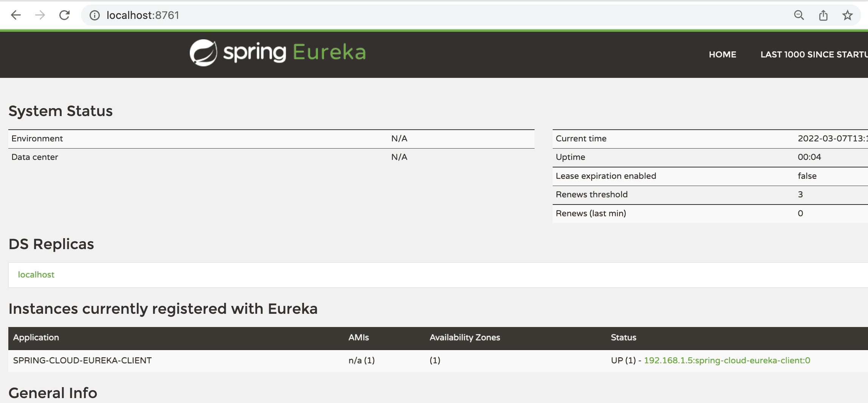This screenshot has width=868, height=403.
Task: Click the System Status heading
Action: click(x=60, y=111)
